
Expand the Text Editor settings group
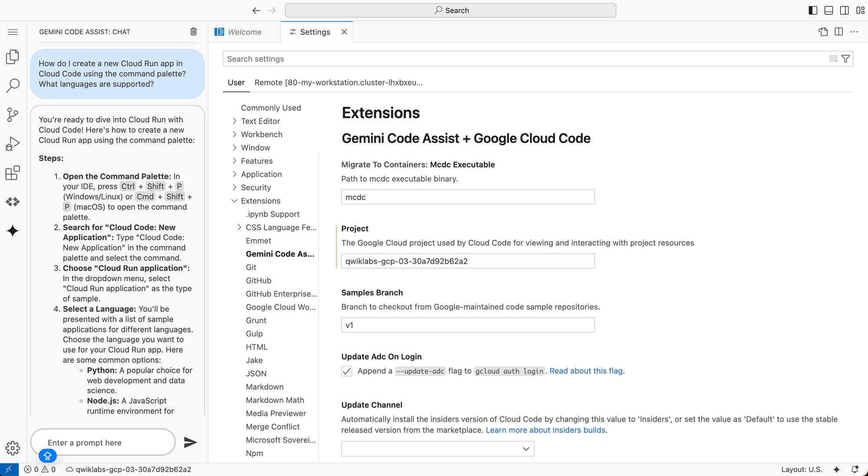click(234, 121)
